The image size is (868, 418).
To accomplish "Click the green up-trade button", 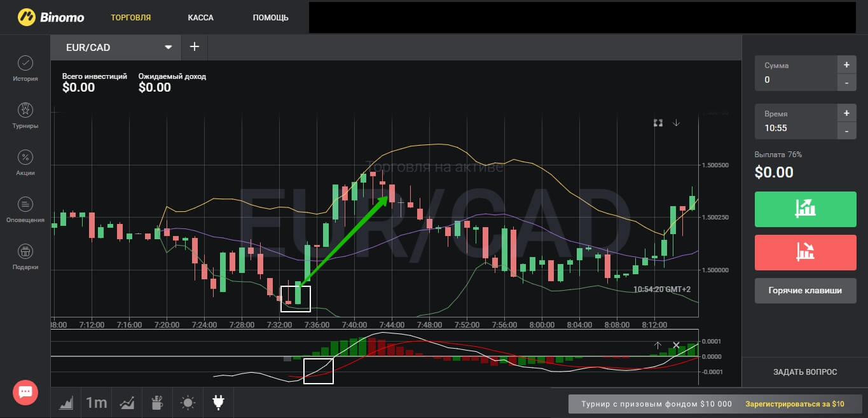I will point(805,209).
